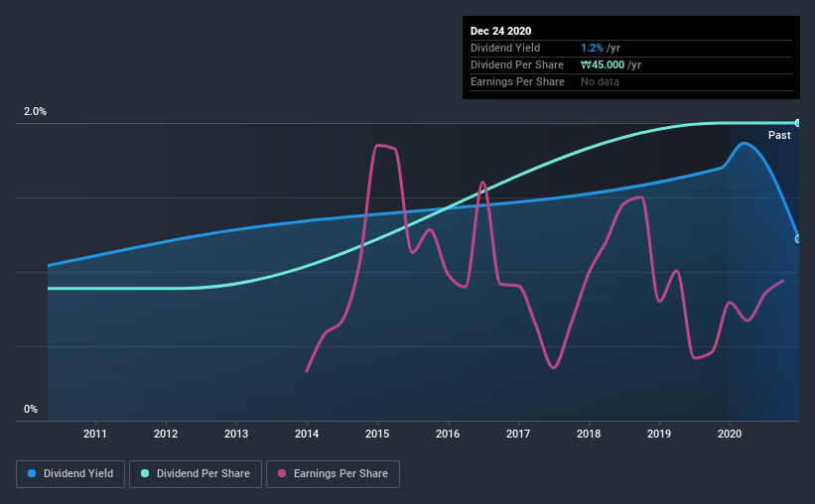Select the Dividend Per Share endpoint marker at 2.0%
815x504 pixels.
[x=797, y=123]
